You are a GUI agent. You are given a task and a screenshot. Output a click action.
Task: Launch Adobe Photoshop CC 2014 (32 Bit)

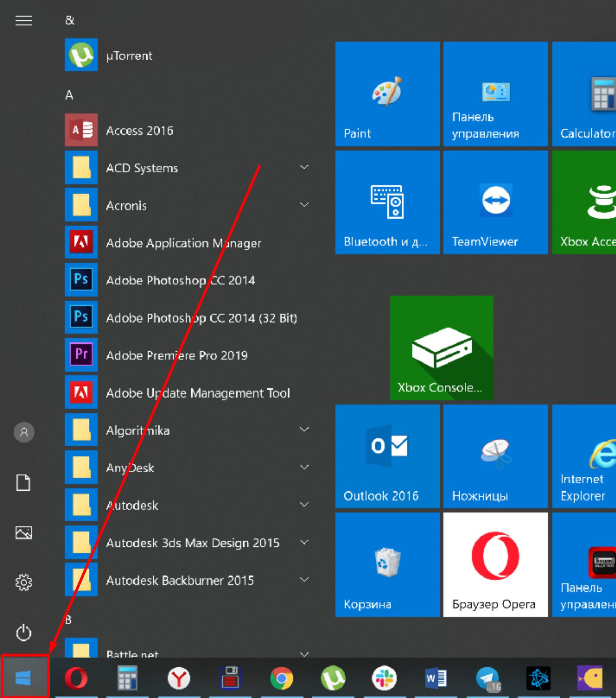[x=188, y=318]
